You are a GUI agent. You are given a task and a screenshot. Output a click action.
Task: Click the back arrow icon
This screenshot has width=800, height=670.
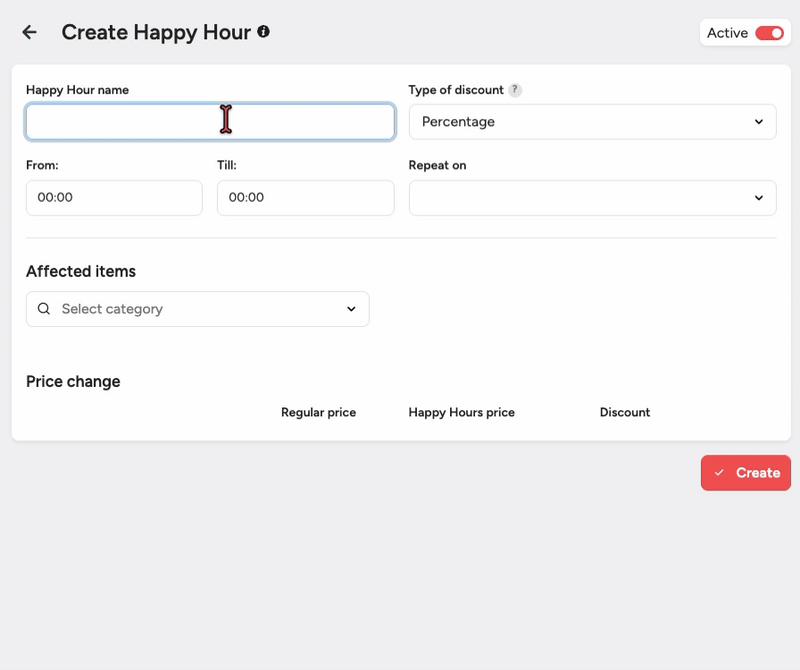click(x=29, y=32)
